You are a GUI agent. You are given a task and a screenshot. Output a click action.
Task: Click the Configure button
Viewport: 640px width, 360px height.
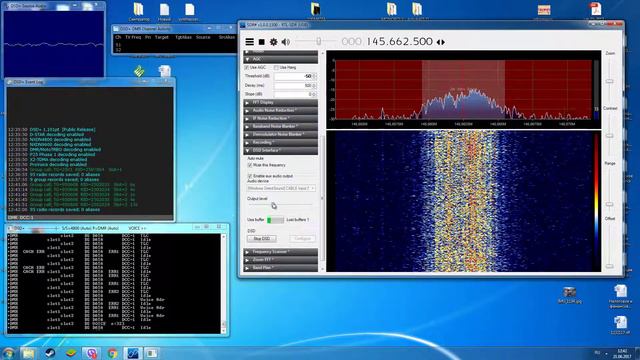302,238
